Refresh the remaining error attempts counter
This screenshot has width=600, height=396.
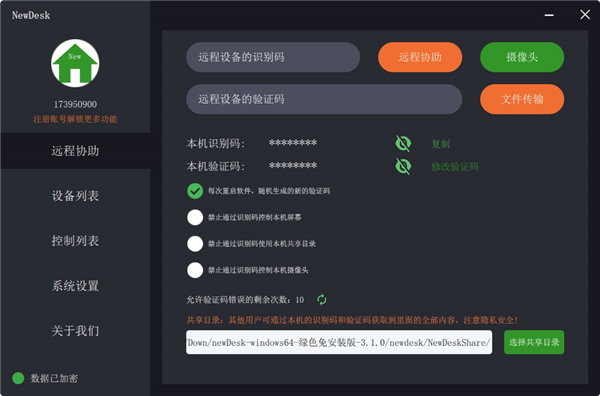click(322, 300)
